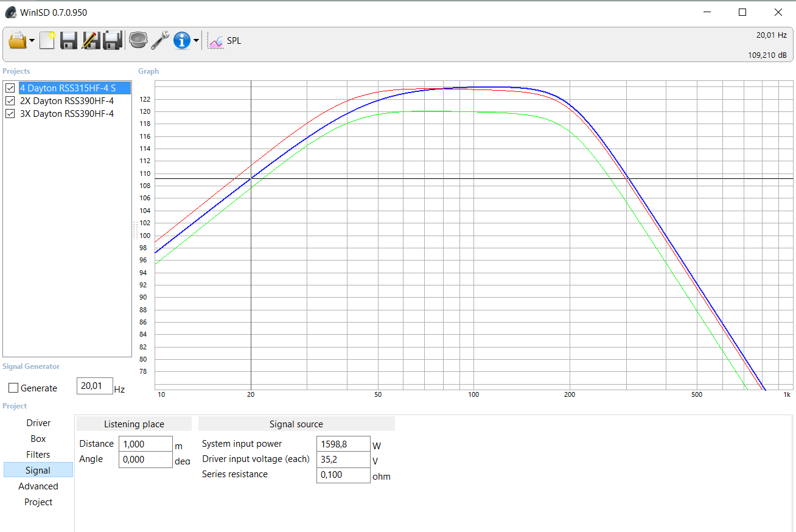
Task: Click the save all projects icon
Action: [x=113, y=41]
